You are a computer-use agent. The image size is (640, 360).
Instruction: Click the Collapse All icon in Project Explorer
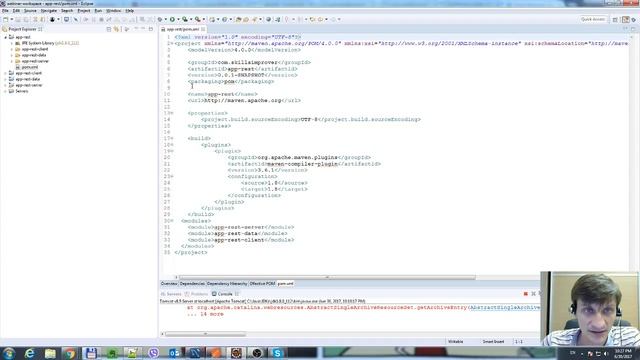click(x=109, y=29)
